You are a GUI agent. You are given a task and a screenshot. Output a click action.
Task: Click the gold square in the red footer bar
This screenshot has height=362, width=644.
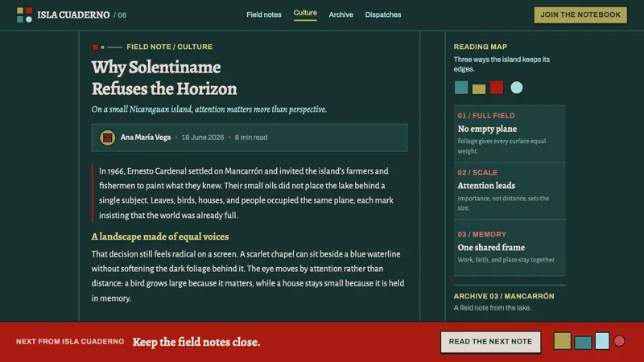coord(562,341)
